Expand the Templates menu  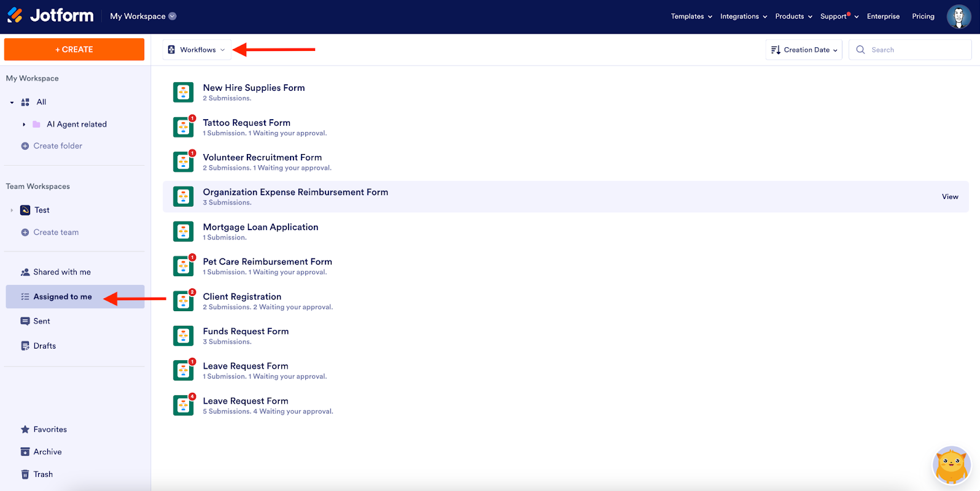click(691, 17)
